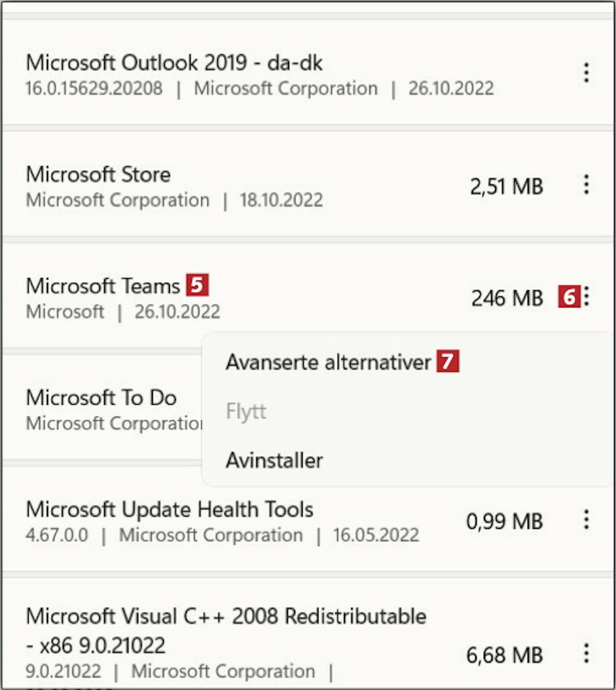Image resolution: width=616 pixels, height=690 pixels.
Task: Select the Microsoft Teams app title
Action: (x=103, y=286)
